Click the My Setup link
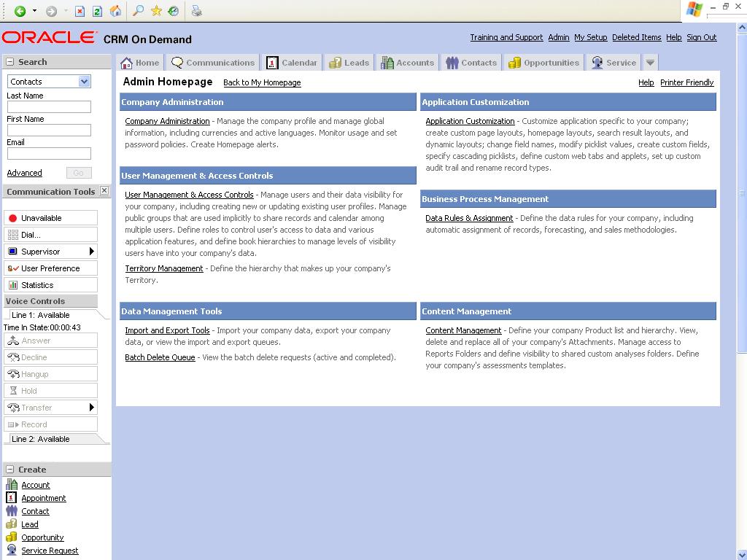Viewport: 747px width, 560px height. tap(591, 37)
